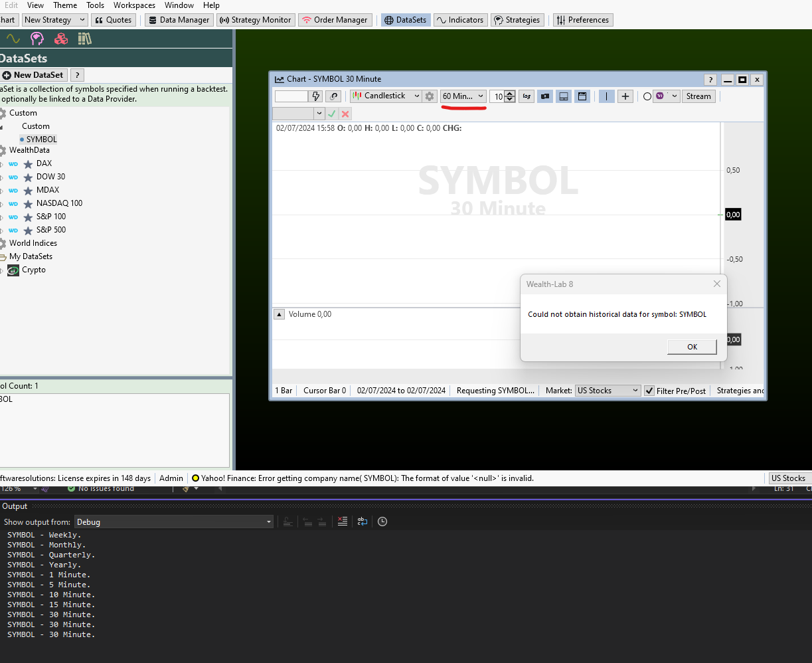The height and width of the screenshot is (663, 812).
Task: Click the red X cancel icon
Action: coord(345,114)
